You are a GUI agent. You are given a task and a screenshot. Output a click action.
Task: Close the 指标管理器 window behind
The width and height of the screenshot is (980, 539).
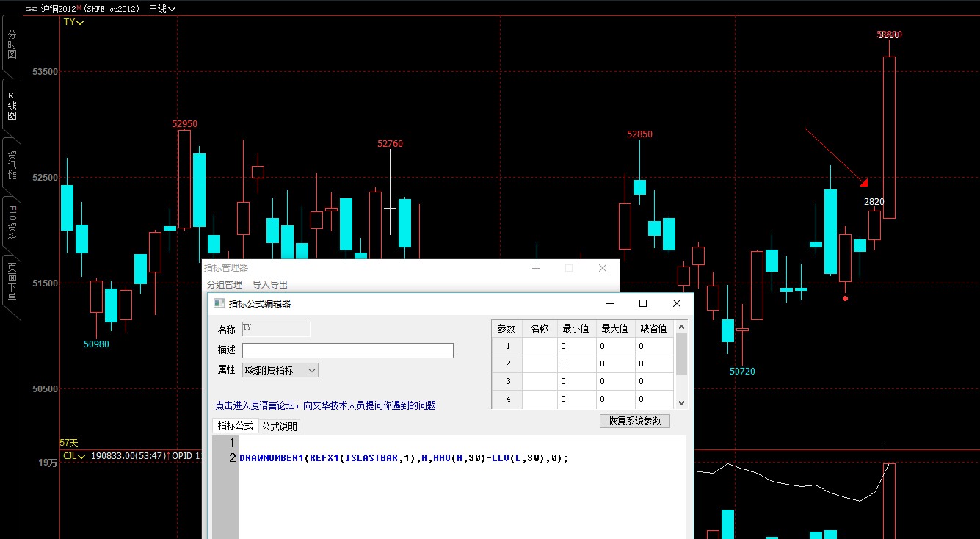[x=603, y=269]
